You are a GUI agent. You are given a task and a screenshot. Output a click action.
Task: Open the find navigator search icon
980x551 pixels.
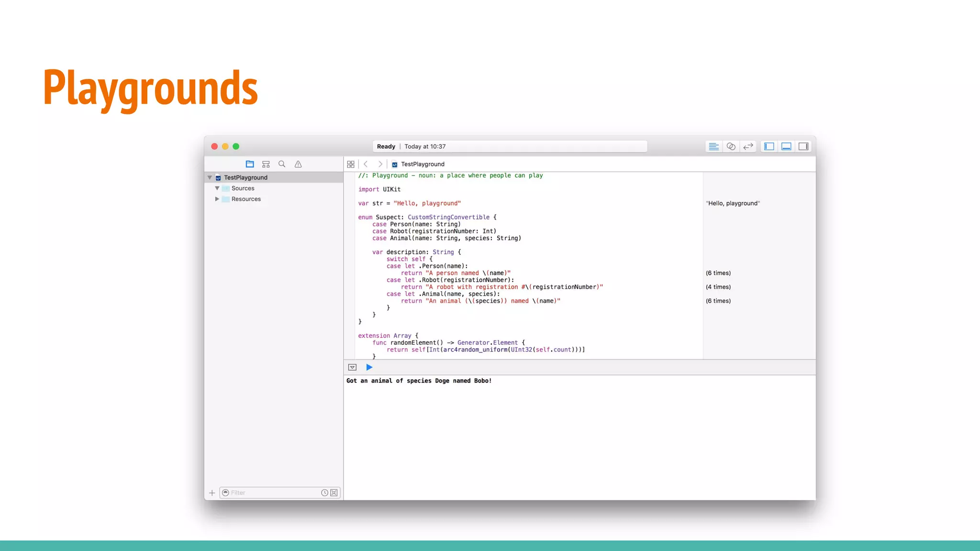coord(282,164)
